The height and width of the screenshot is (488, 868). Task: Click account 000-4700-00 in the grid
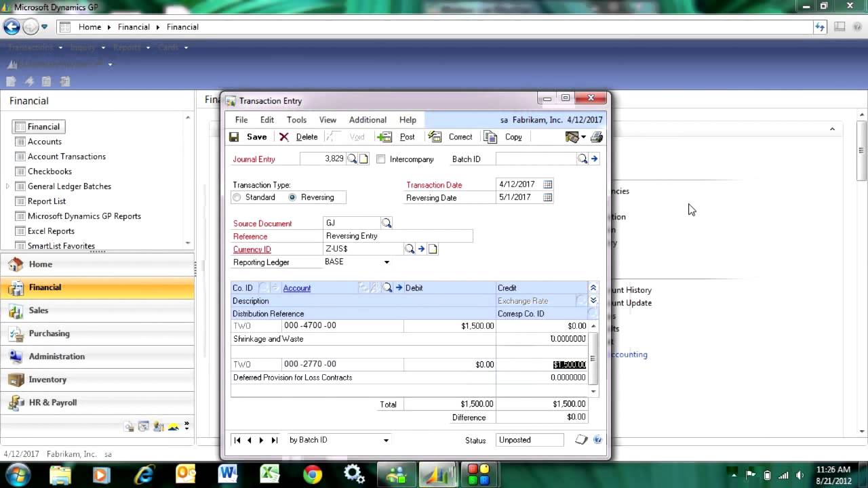click(310, 326)
